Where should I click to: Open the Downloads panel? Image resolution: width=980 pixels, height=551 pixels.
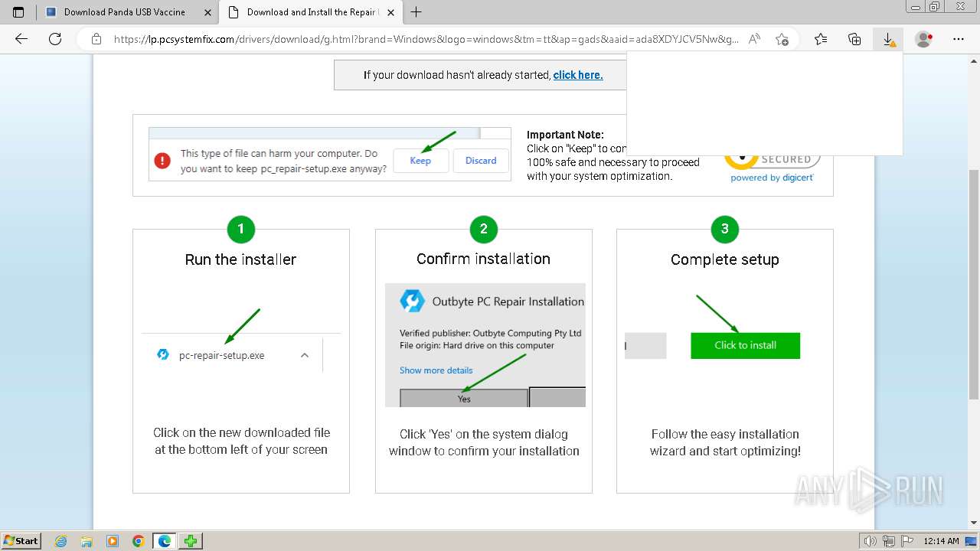[x=888, y=39]
